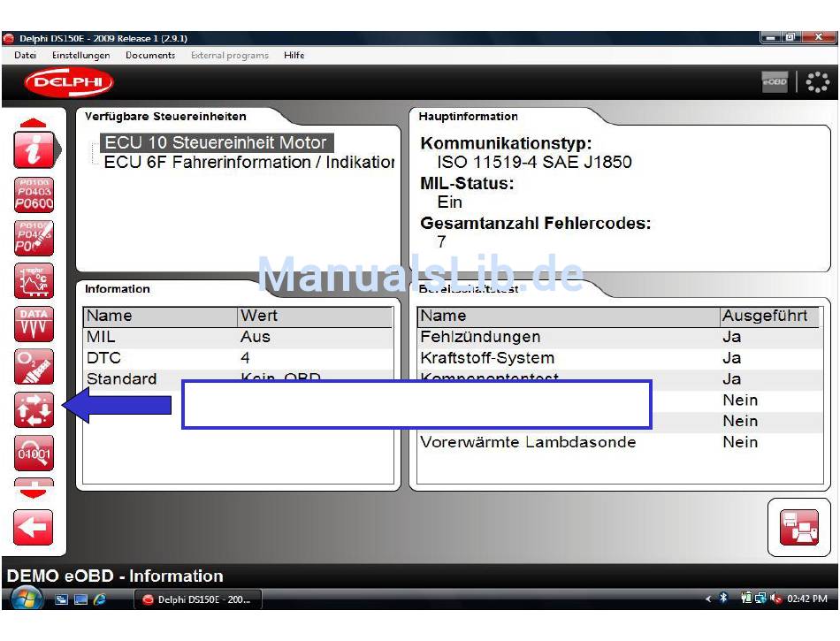Open the erase fault codes icon
The width and height of the screenshot is (840, 641).
click(x=34, y=239)
